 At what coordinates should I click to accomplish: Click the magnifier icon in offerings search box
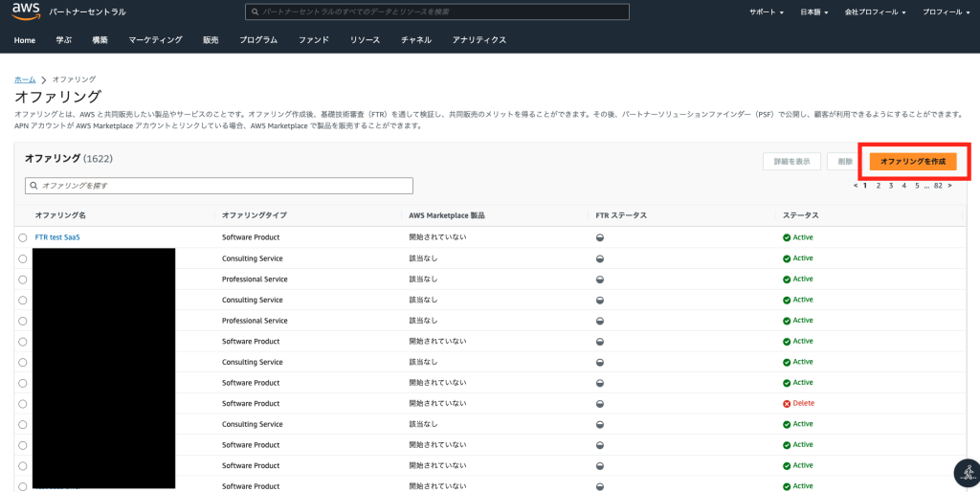[x=34, y=186]
